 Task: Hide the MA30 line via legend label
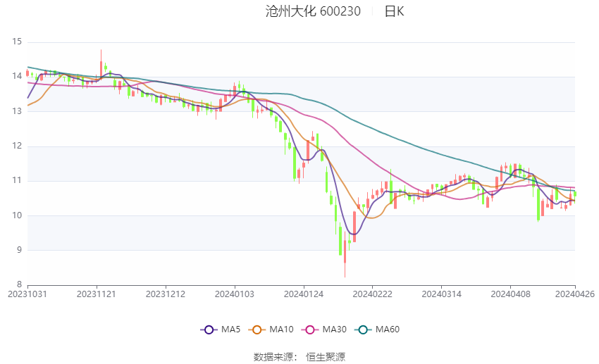coord(334,330)
